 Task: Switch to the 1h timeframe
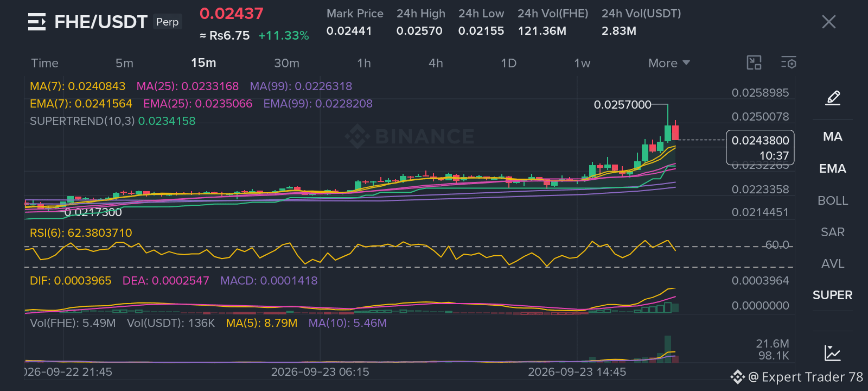(364, 63)
